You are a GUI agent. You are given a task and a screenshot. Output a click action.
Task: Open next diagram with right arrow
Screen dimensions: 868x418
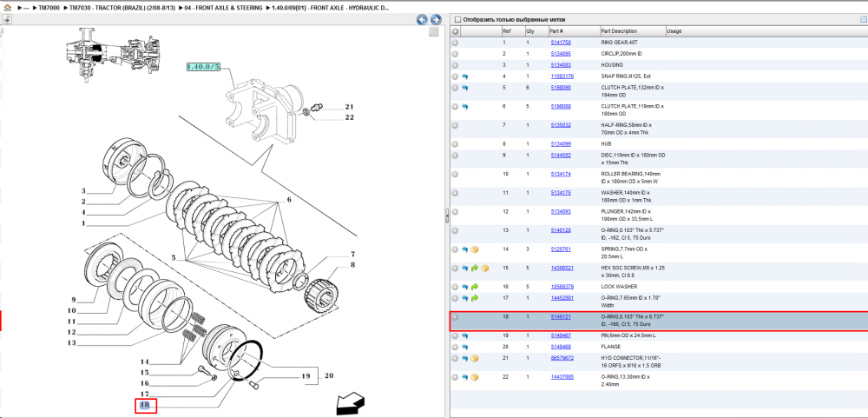[436, 19]
